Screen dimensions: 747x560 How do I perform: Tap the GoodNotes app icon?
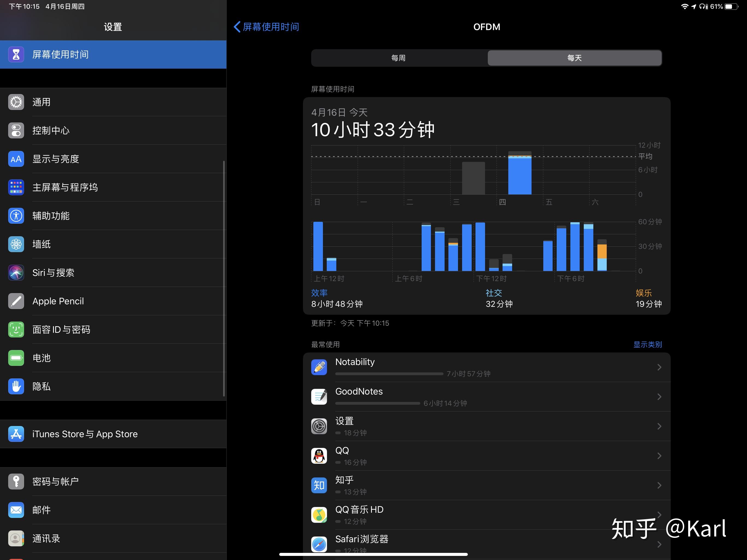tap(319, 396)
